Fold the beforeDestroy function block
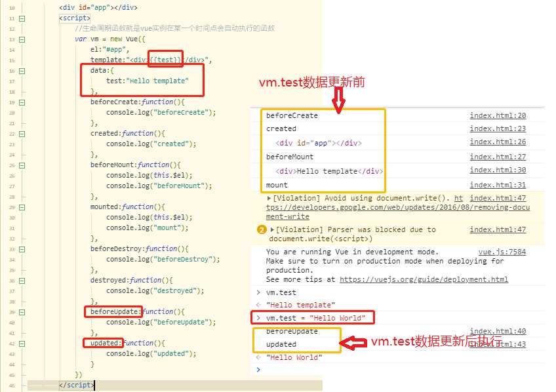556x392 pixels. click(22, 249)
